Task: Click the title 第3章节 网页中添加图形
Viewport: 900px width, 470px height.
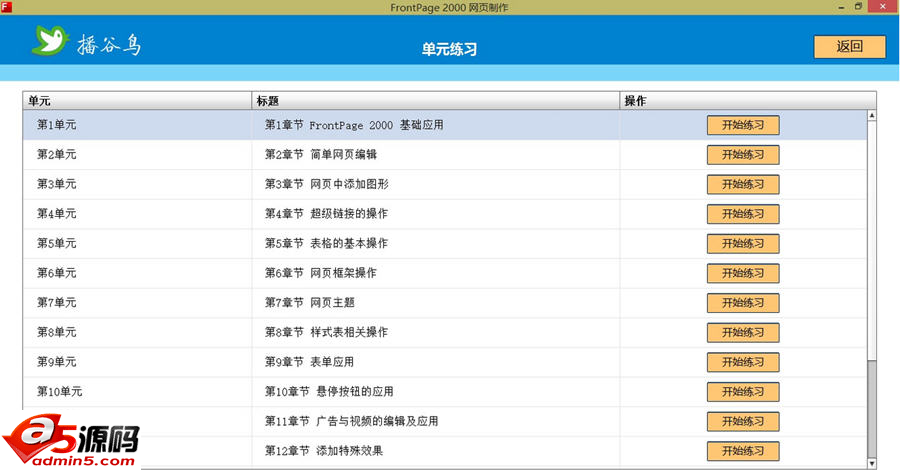Action: point(327,184)
